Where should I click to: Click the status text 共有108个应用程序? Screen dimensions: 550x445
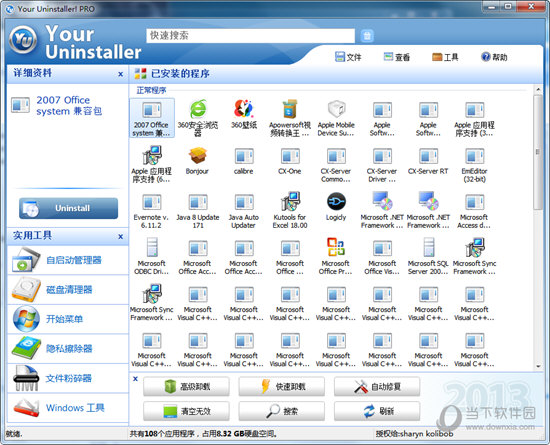click(x=162, y=434)
